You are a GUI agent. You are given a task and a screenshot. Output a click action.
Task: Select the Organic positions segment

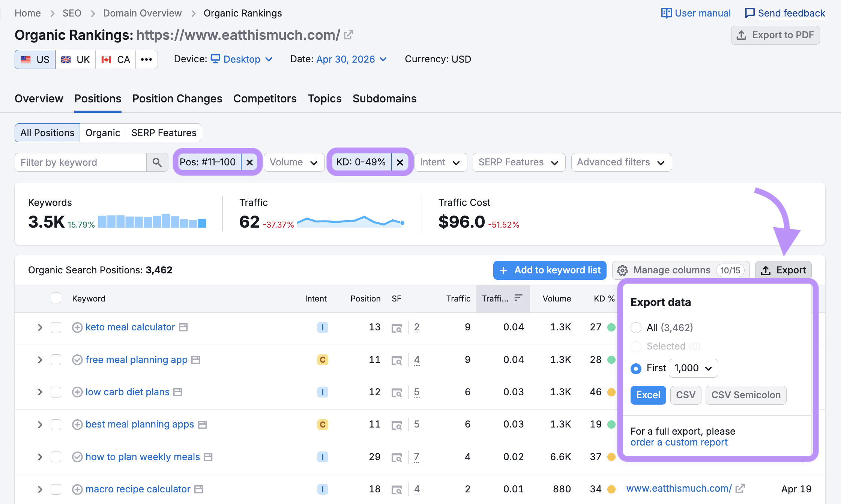(x=103, y=133)
